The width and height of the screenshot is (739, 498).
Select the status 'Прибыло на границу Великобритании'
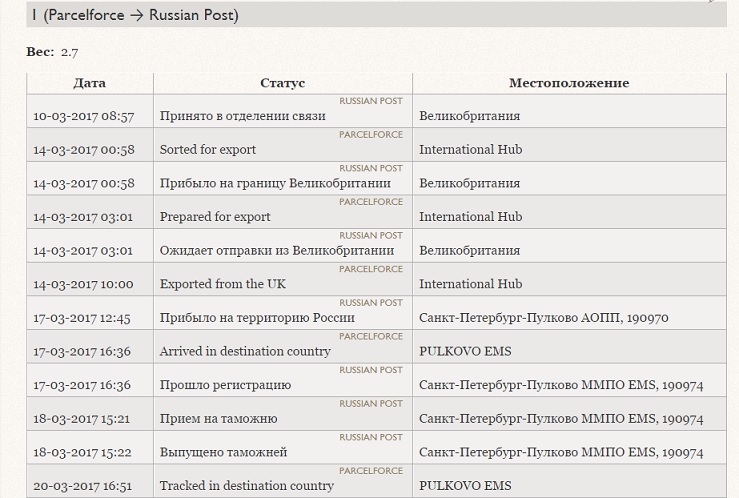[275, 183]
